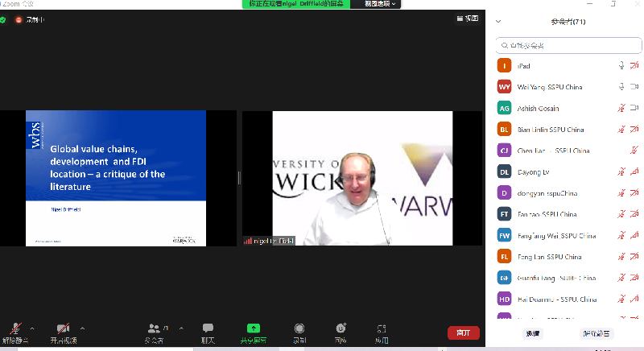
Task: Click Nigel Driffield's video feed
Action: click(x=363, y=178)
